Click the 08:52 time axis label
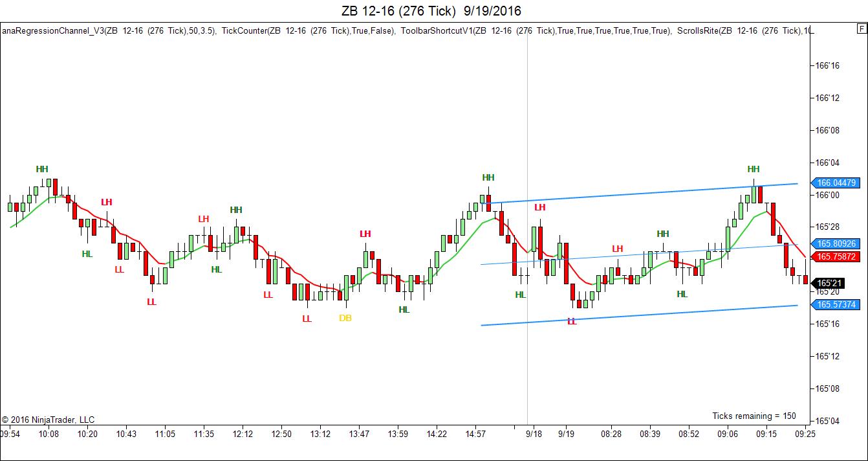The image size is (868, 461). pos(689,434)
